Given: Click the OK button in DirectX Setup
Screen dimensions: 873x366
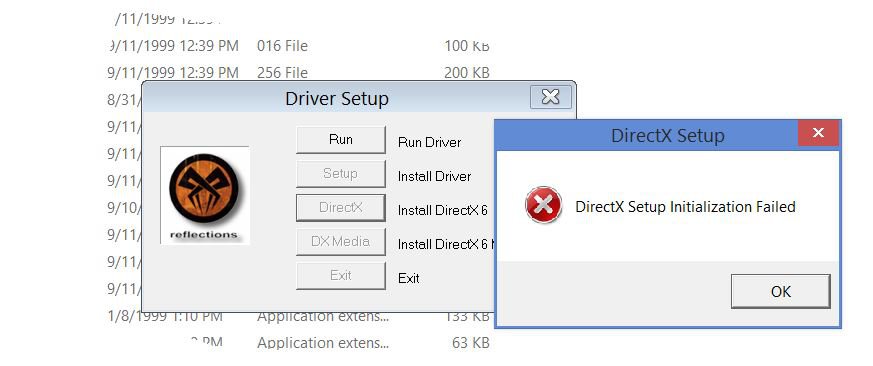Looking at the screenshot, I should point(780,291).
